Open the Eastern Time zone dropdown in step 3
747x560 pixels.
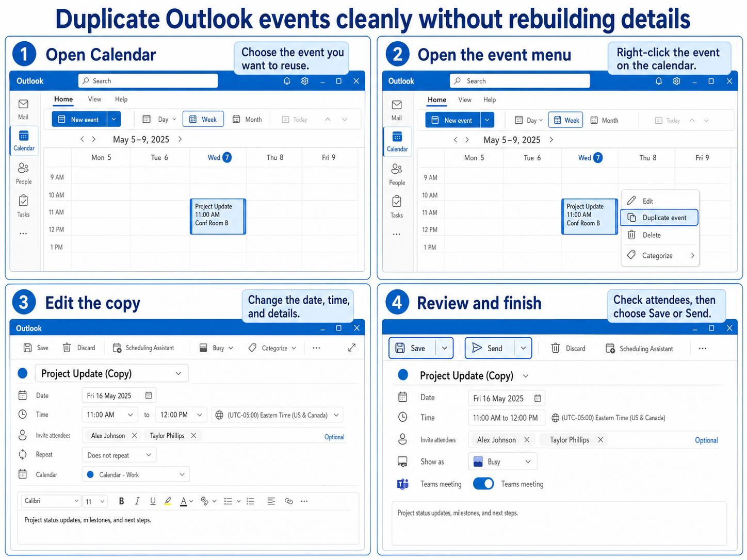coord(278,415)
